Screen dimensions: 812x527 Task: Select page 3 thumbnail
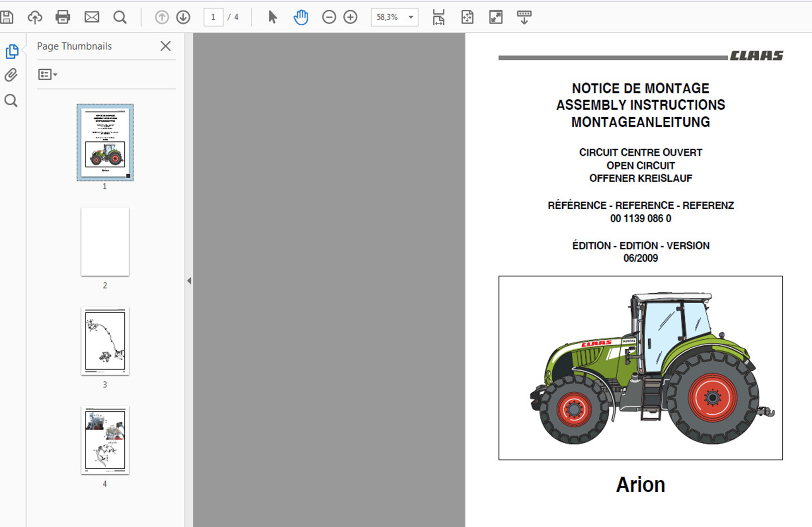tap(105, 341)
